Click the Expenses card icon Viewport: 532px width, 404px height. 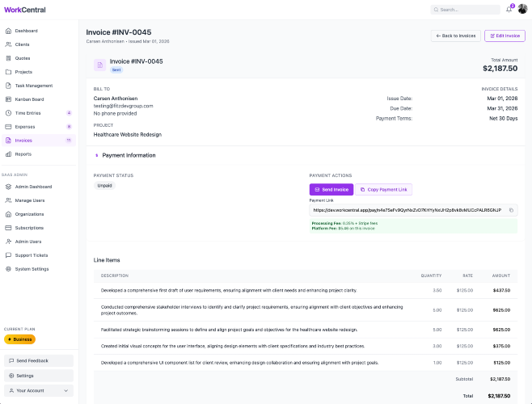tap(8, 126)
